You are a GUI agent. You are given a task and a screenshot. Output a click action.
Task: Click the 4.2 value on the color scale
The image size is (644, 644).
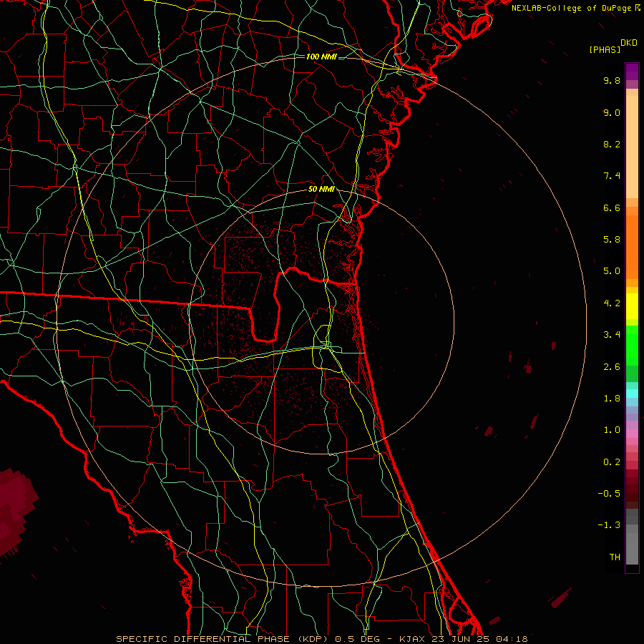(x=612, y=303)
